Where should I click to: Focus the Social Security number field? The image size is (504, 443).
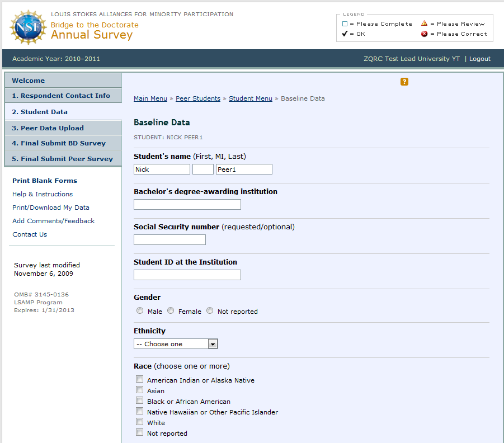click(x=169, y=240)
